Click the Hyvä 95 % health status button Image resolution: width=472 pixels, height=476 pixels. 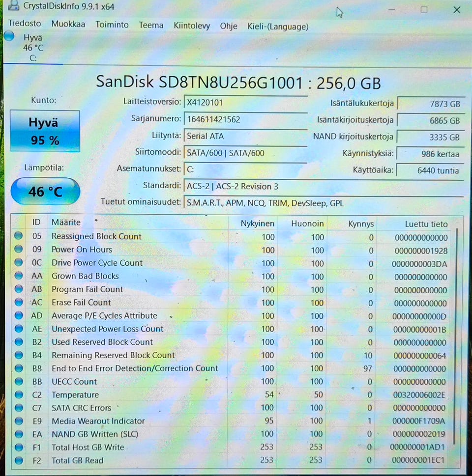(45, 131)
